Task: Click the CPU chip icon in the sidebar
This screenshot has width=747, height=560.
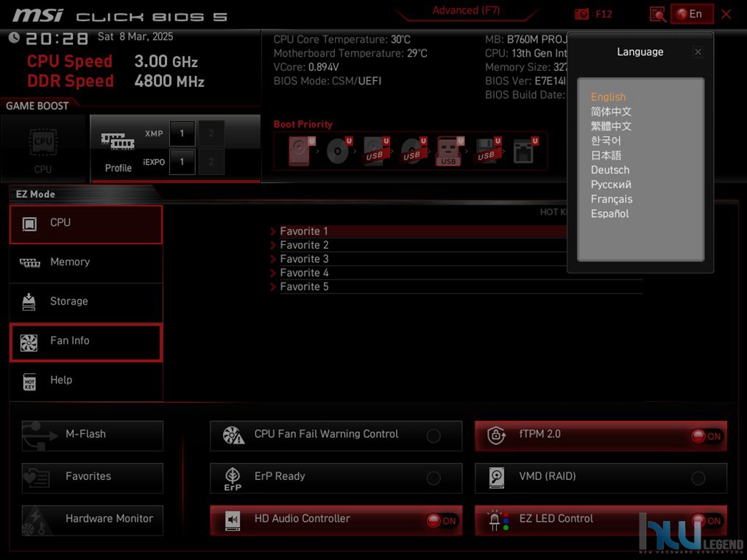Action: tap(29, 224)
